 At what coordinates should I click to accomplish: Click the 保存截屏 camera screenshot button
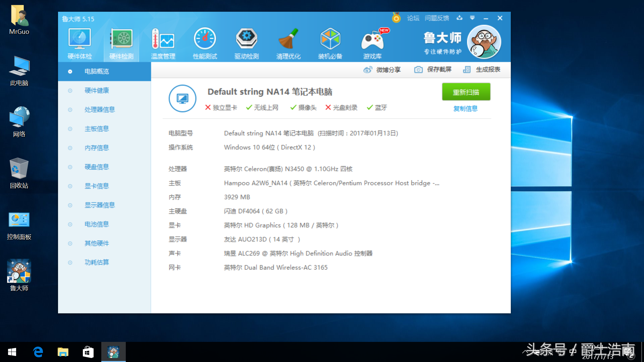(433, 70)
